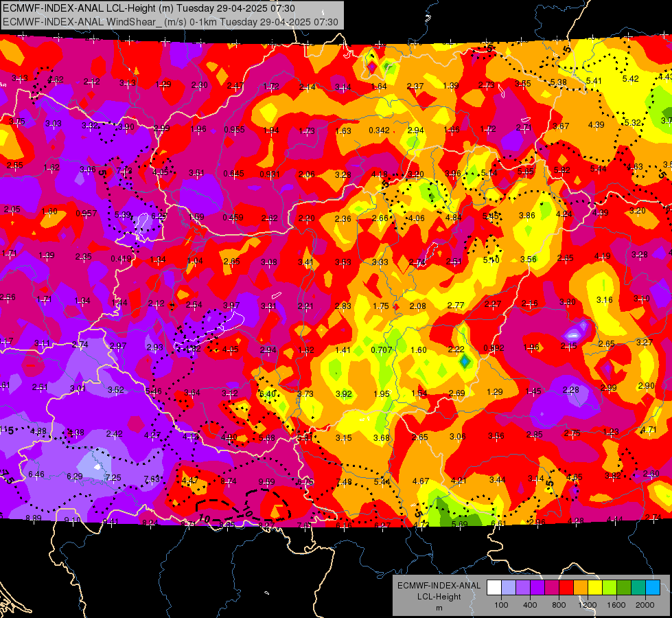
Task: Click the dark green legend swatch
Action: click(x=624, y=588)
